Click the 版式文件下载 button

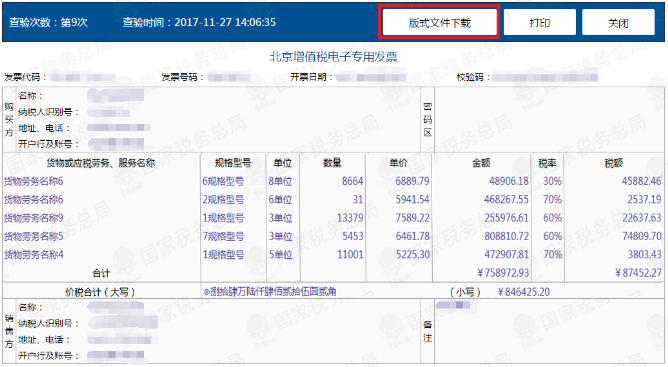pyautogui.click(x=439, y=23)
